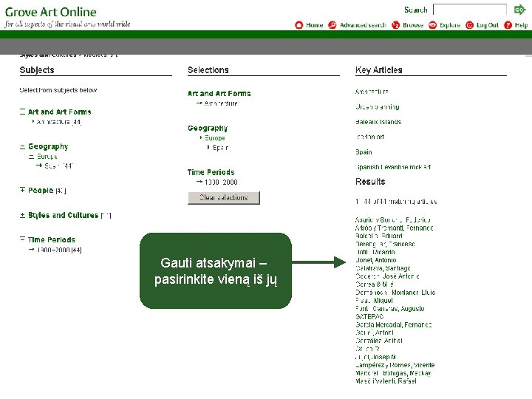Click the Explore eye icon
Image resolution: width=532 pixels, height=399 pixels.
click(x=432, y=25)
